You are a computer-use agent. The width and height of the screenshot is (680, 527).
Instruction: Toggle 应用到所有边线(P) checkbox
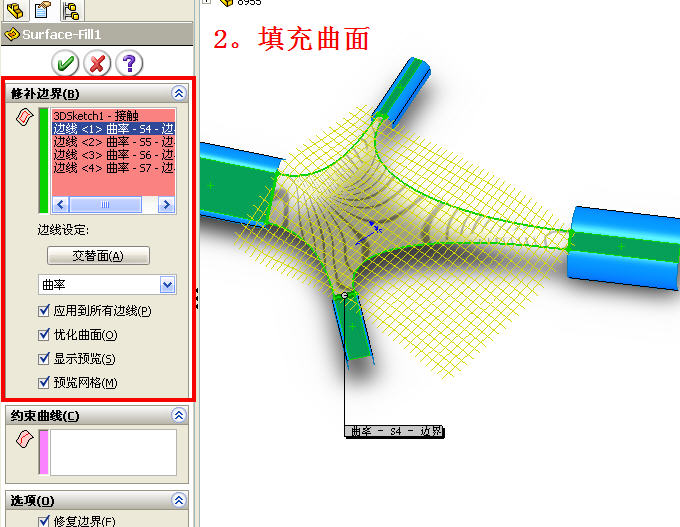coord(44,311)
